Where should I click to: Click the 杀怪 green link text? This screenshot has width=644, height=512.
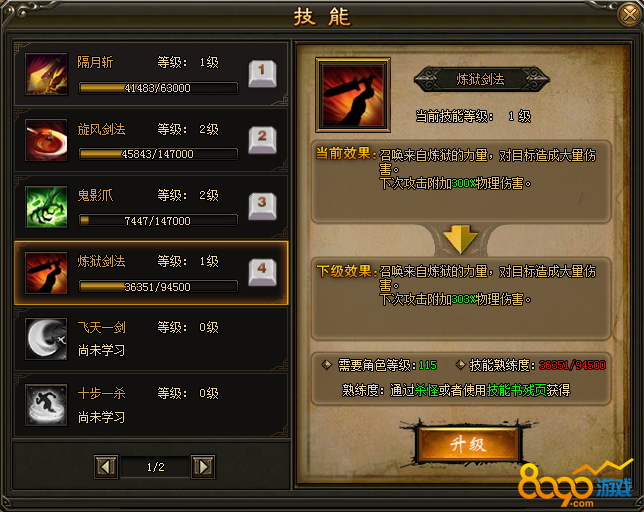coord(426,390)
